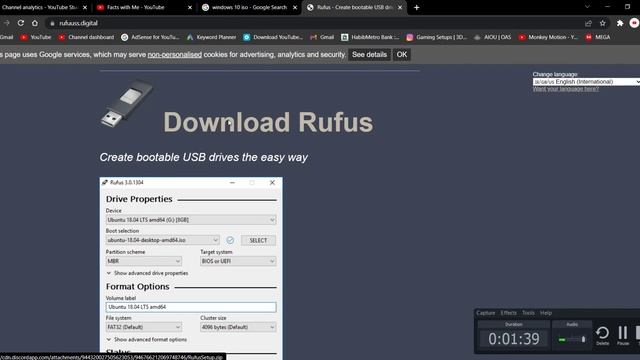The image size is (640, 360).
Task: Open the Boot selection dropdown
Action: point(162,240)
